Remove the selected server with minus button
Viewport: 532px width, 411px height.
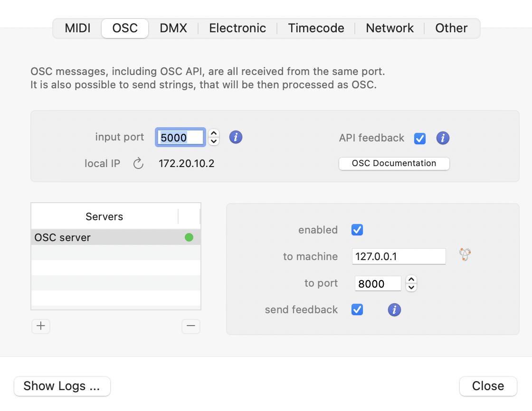pos(191,326)
